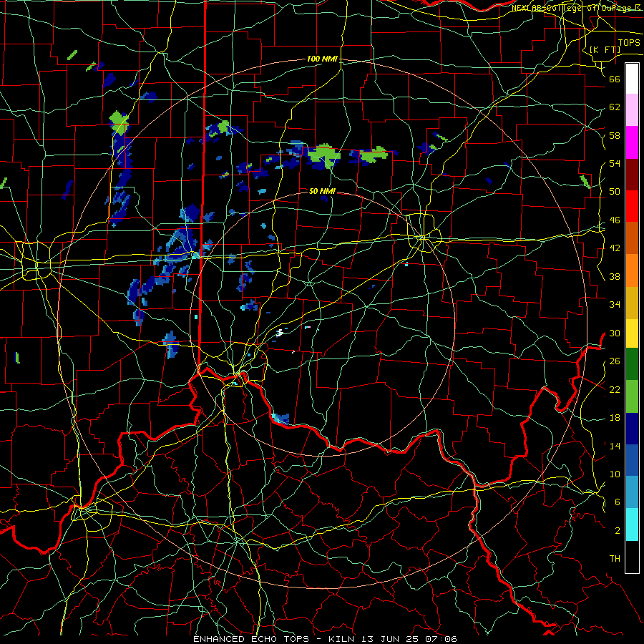This screenshot has height=644, width=644.
Task: Click the 30 legend number
Action: (615, 333)
